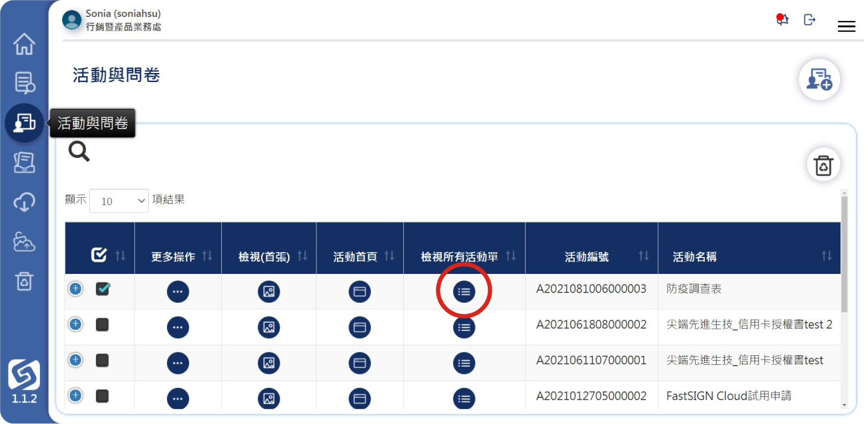Open the hamburger menu at top right
This screenshot has width=868, height=424.
click(x=846, y=26)
